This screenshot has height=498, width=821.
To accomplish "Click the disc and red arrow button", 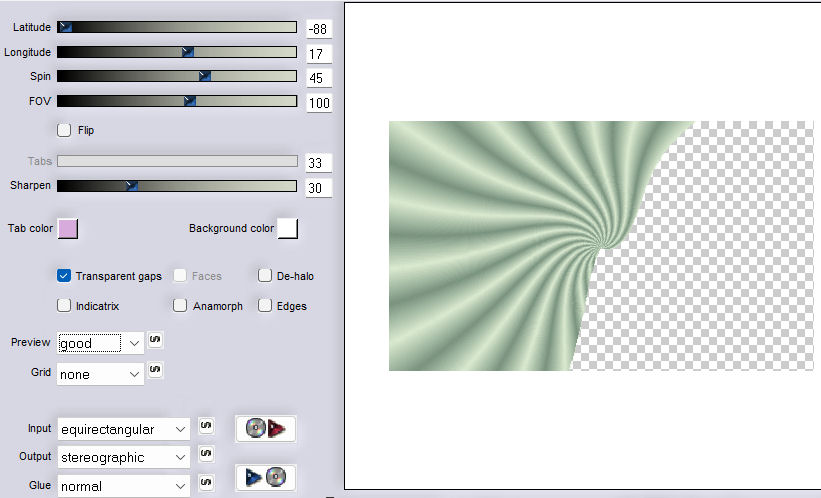I will pos(265,429).
